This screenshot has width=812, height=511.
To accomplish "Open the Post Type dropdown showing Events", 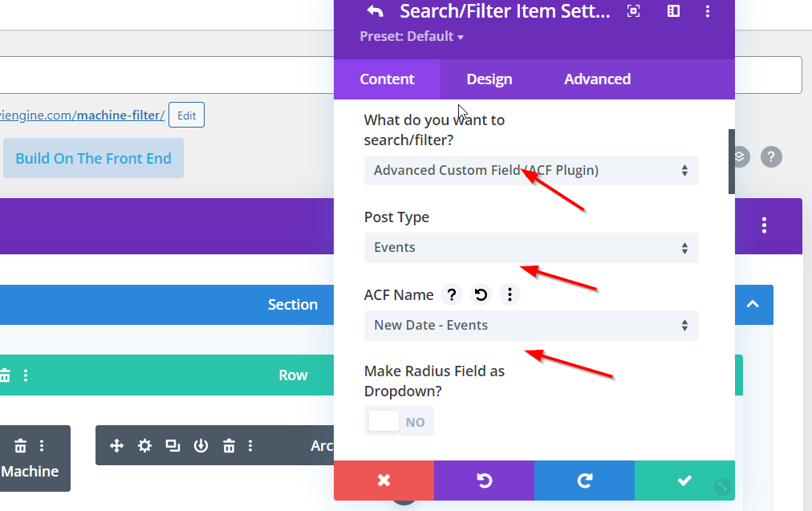I will point(530,248).
